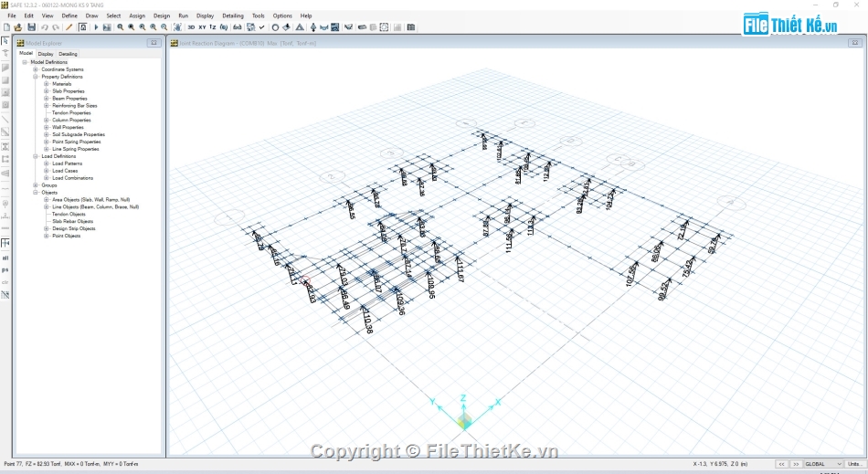Open the GLOBAL coordinate system dropdown
The image size is (868, 474).
click(x=823, y=464)
